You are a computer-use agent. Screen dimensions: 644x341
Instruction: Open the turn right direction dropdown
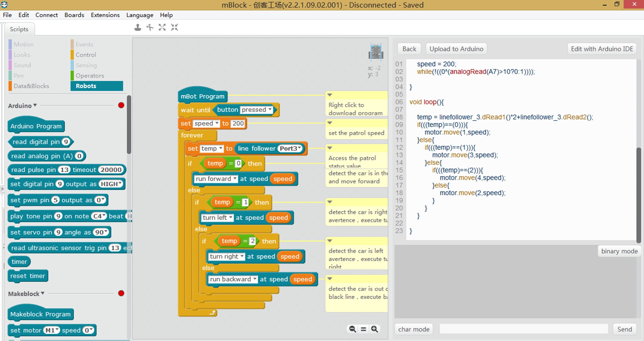(x=242, y=256)
